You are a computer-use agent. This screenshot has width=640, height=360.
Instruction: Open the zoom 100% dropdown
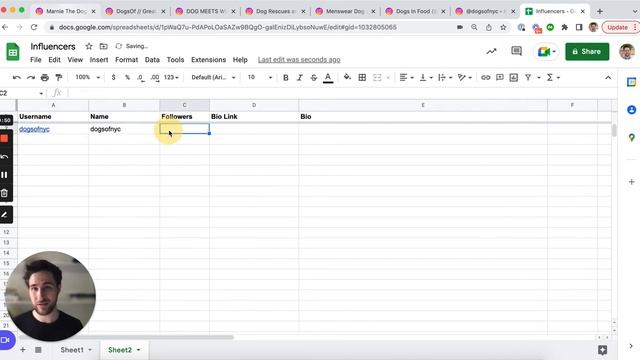click(x=87, y=77)
